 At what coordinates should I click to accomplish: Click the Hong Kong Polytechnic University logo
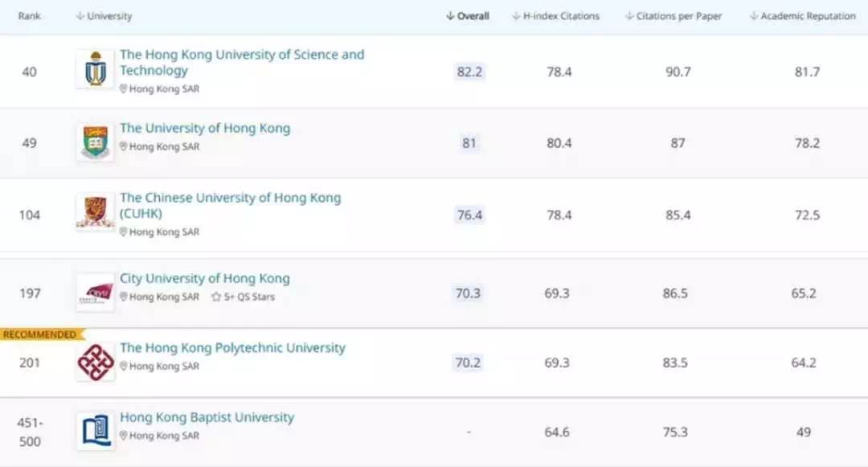(x=95, y=363)
